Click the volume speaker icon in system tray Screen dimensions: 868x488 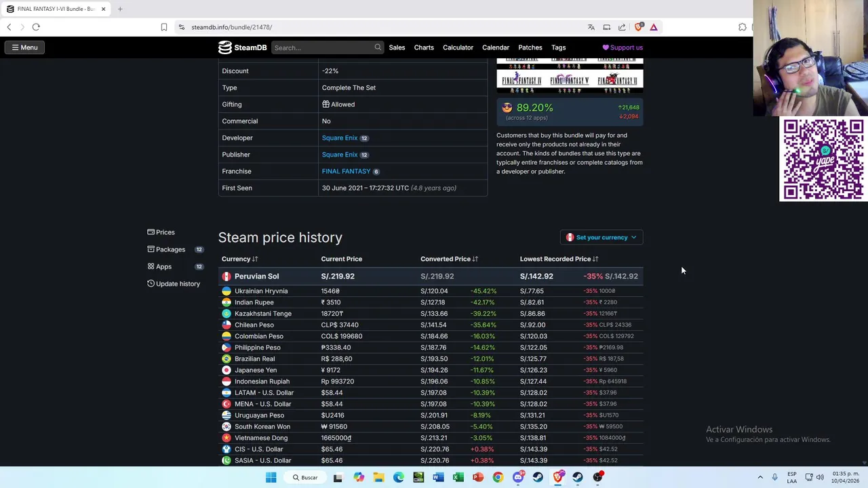[820, 477]
